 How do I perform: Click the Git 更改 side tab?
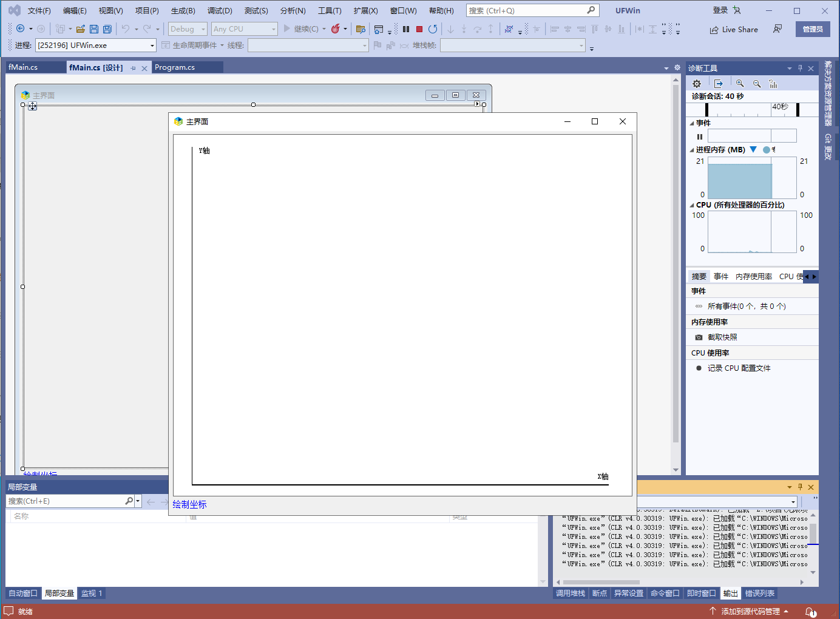(828, 146)
